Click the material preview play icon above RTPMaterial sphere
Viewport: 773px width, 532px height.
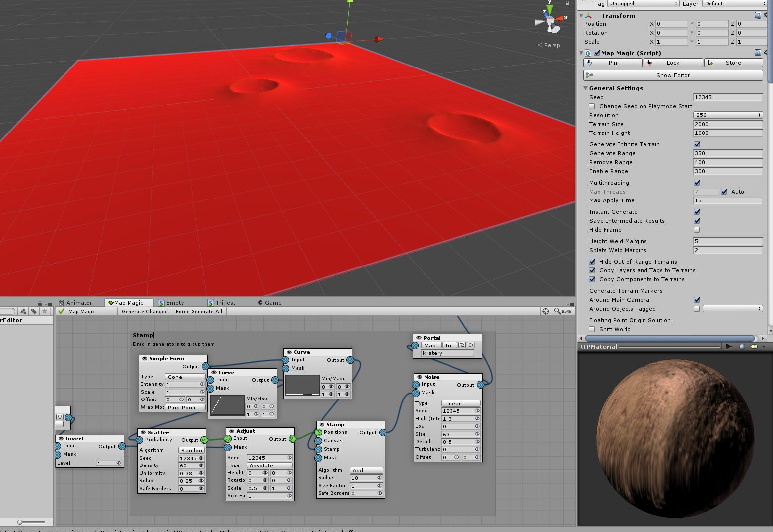tap(729, 346)
